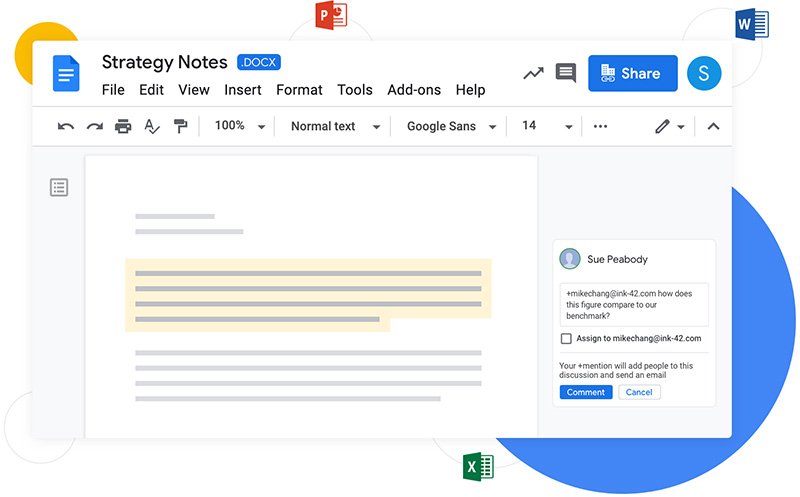Viewport: 800px width, 497px height.
Task: Click into the comment text field
Action: [634, 305]
